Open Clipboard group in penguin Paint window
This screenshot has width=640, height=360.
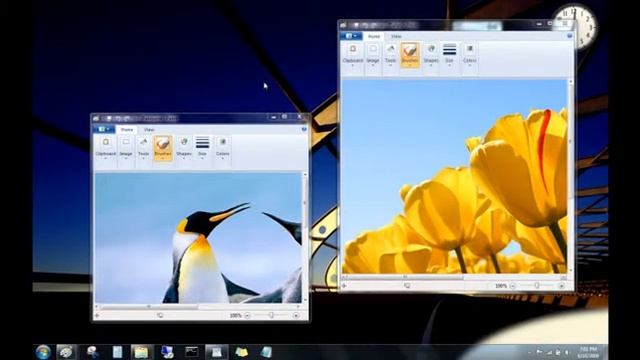coord(106,148)
